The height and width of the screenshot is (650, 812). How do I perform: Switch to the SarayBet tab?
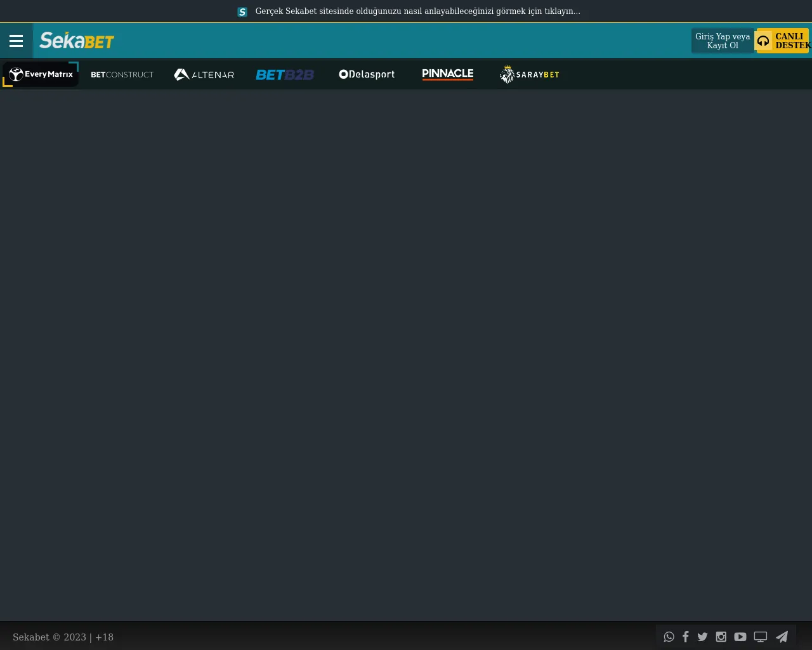529,74
